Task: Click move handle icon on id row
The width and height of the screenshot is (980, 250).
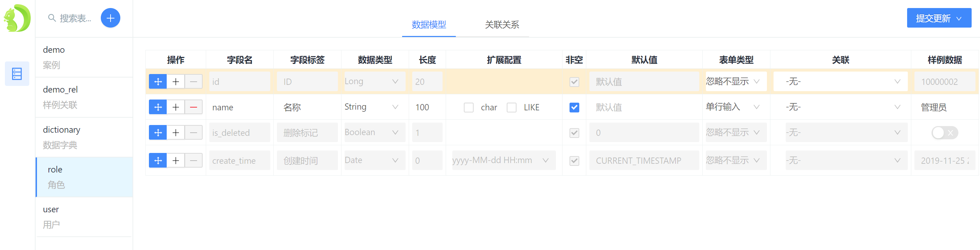Action: (158, 82)
